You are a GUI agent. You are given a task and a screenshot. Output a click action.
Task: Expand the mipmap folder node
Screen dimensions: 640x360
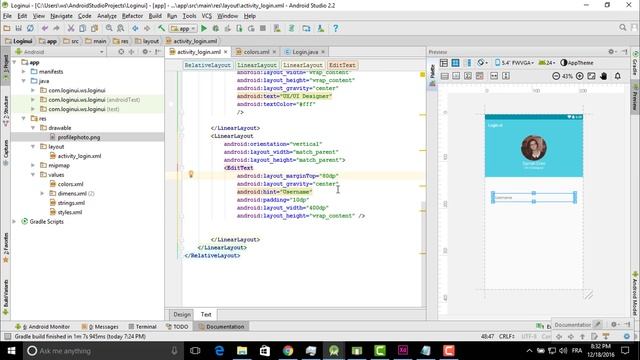coord(33,165)
